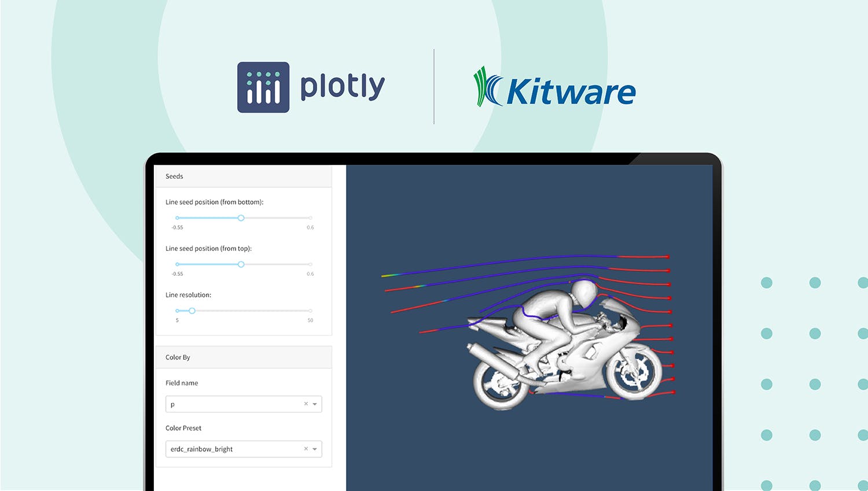The image size is (868, 491).
Task: Click 'Line seed position (from top):' label
Action: click(208, 249)
